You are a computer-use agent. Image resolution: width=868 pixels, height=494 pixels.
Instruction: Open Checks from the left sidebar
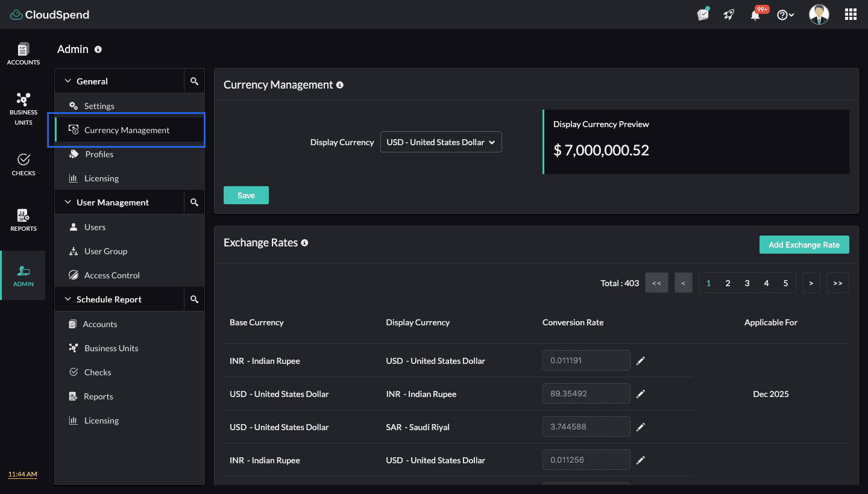23,163
